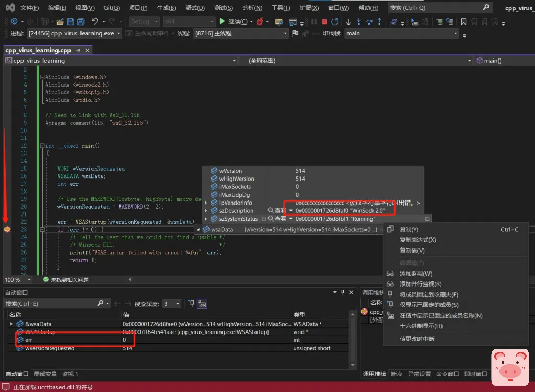Click the Undo arrow in the toolbar
This screenshot has width=535, height=392.
95,21
